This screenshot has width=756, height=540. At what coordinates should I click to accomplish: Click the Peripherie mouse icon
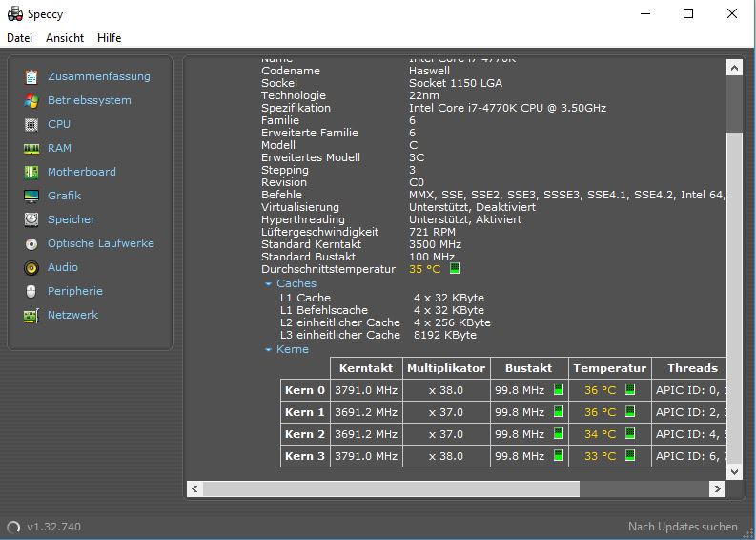31,291
